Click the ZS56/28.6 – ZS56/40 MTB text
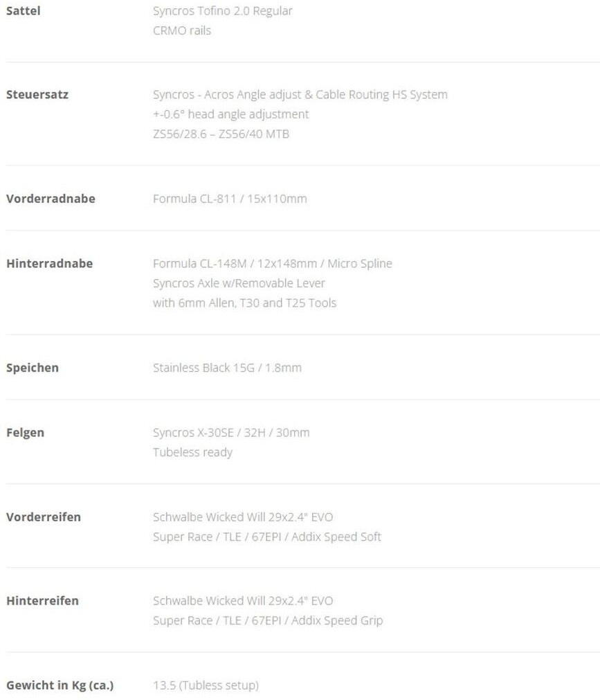The image size is (600, 700). point(221,134)
